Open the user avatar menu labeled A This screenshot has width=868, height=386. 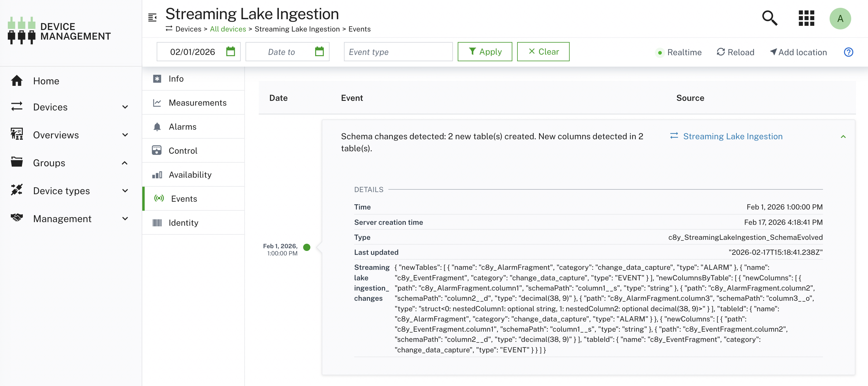click(x=840, y=18)
